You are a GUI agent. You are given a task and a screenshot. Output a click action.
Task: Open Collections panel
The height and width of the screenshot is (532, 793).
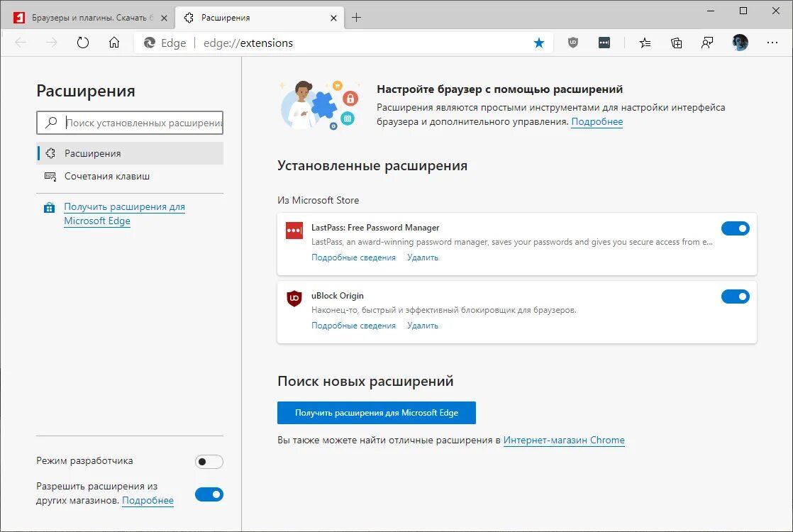(676, 43)
